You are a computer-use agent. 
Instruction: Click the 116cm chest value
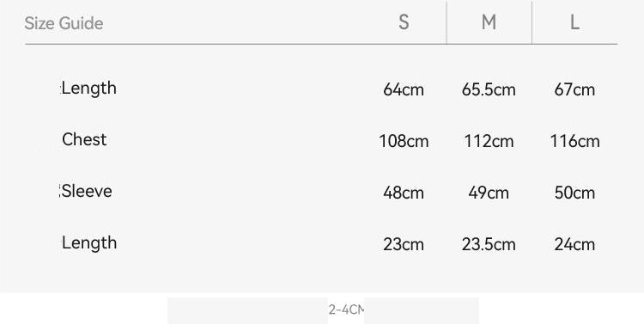tap(574, 142)
